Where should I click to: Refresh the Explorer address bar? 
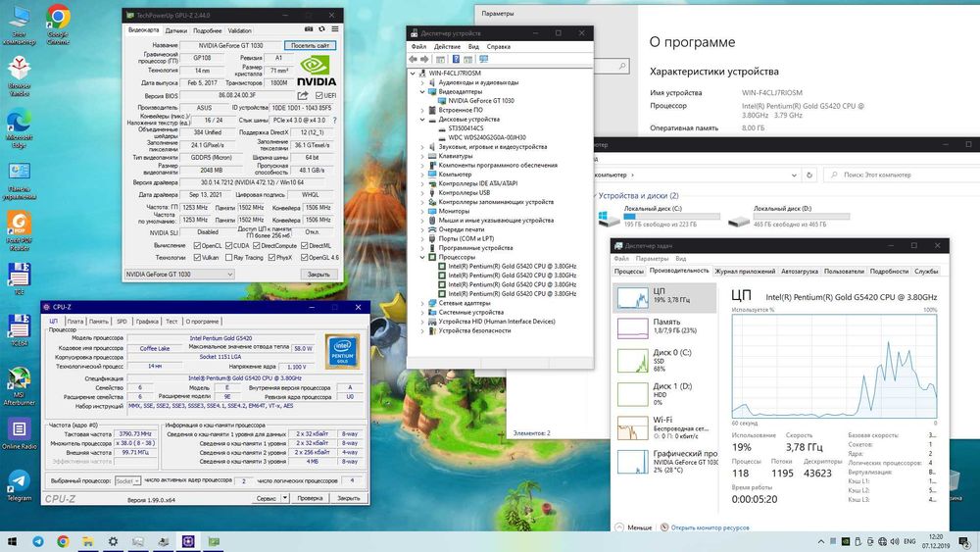pyautogui.click(x=809, y=176)
